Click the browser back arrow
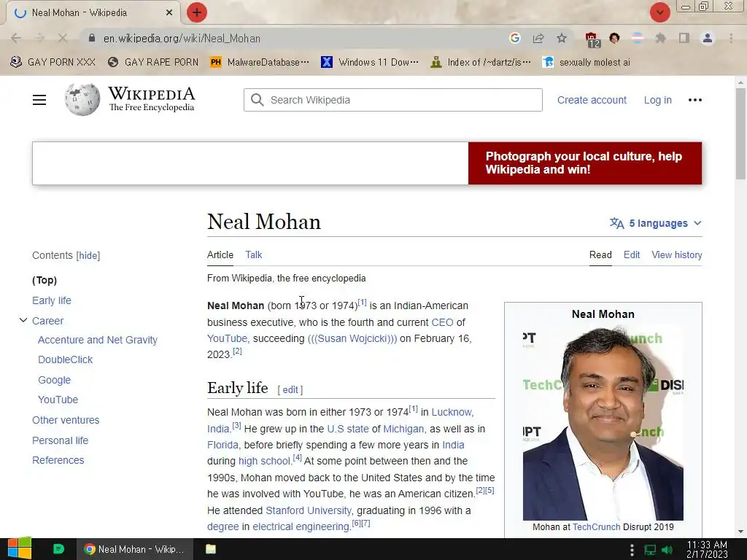 pos(16,38)
